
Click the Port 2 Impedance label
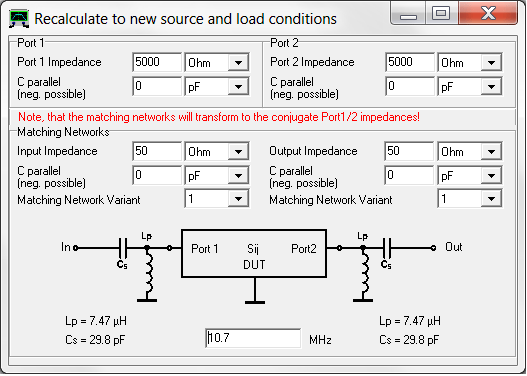[312, 62]
